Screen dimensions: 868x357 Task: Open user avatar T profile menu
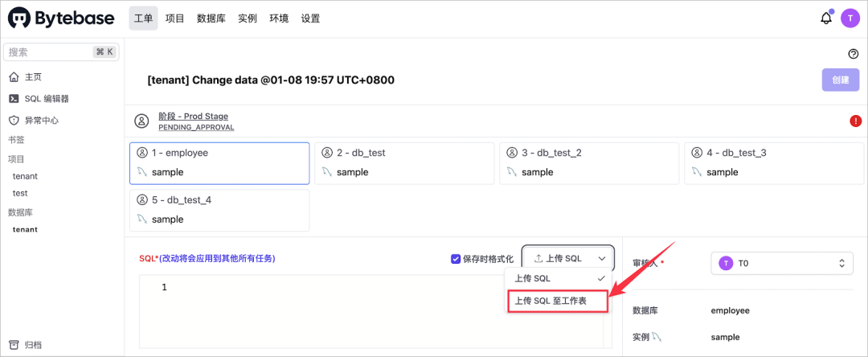click(850, 18)
